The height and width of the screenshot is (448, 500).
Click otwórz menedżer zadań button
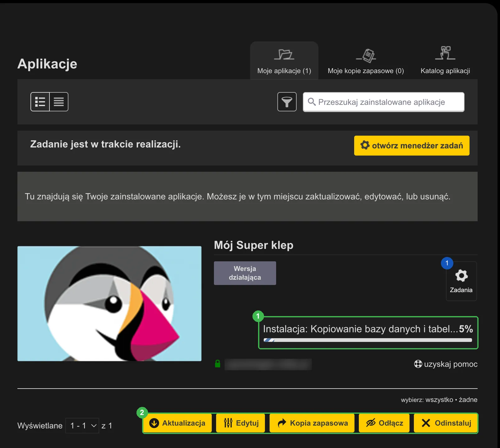pyautogui.click(x=412, y=146)
